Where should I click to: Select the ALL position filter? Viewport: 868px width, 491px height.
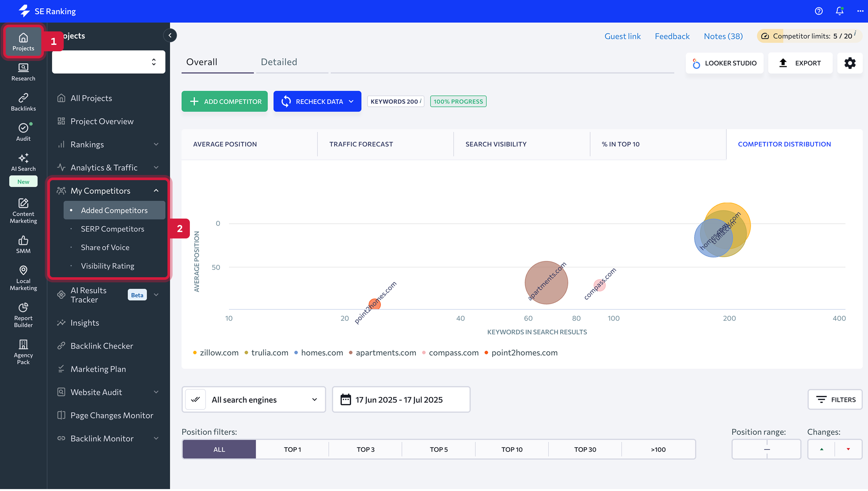(x=219, y=450)
